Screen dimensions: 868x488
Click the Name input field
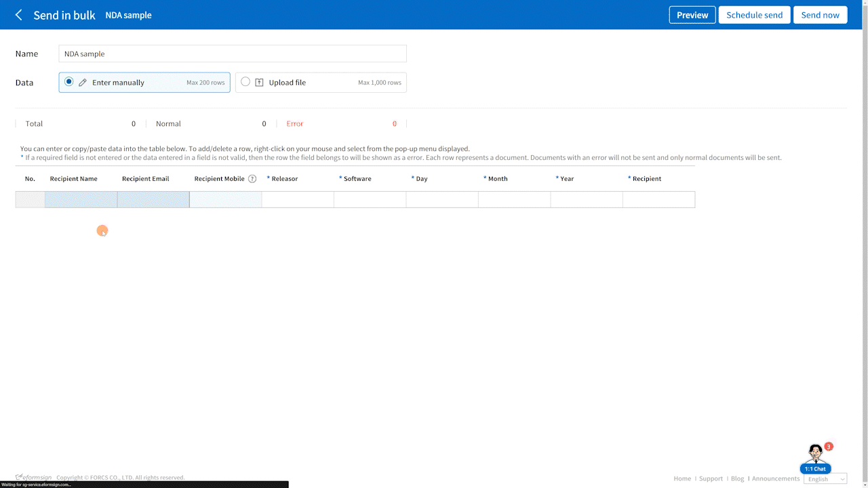(x=233, y=54)
